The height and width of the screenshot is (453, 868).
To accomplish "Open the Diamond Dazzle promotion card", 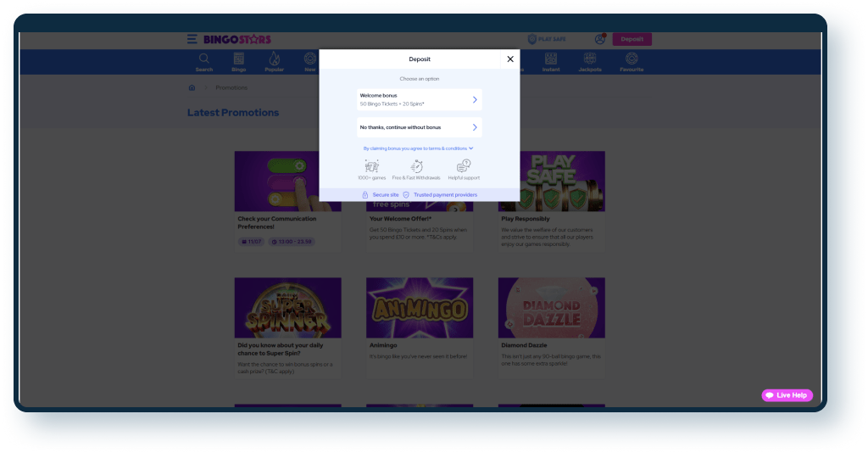I will coord(551,308).
